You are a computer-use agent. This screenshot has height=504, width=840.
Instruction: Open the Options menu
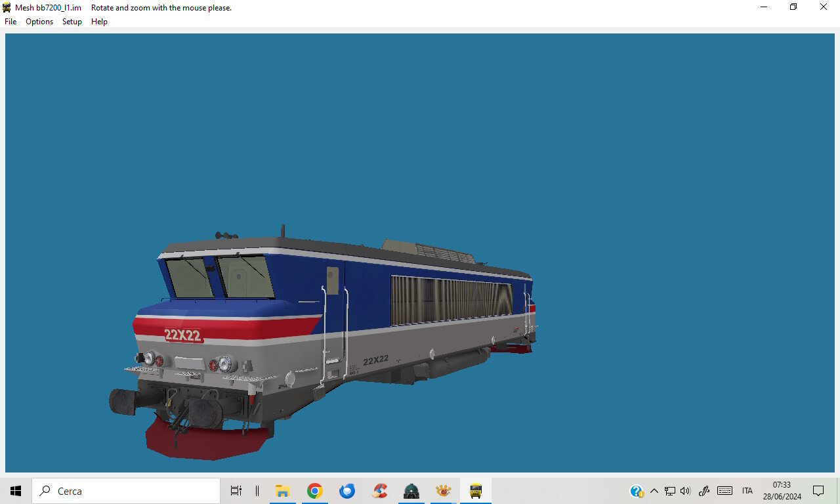coord(39,22)
